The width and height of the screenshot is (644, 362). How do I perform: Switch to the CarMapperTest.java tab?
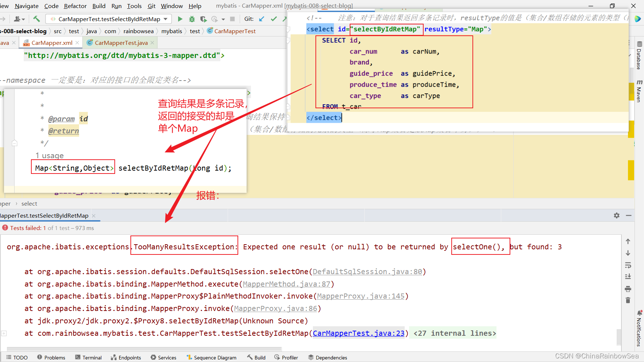[121, 43]
